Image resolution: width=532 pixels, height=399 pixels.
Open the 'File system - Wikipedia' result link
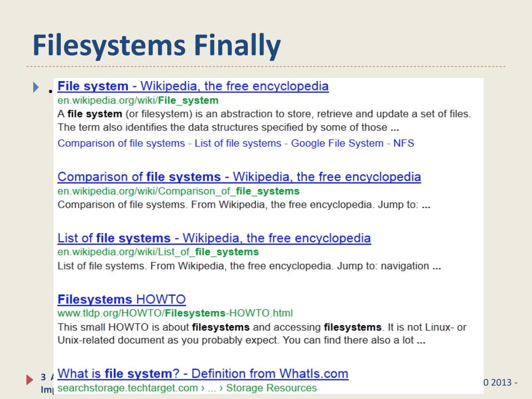coord(193,86)
